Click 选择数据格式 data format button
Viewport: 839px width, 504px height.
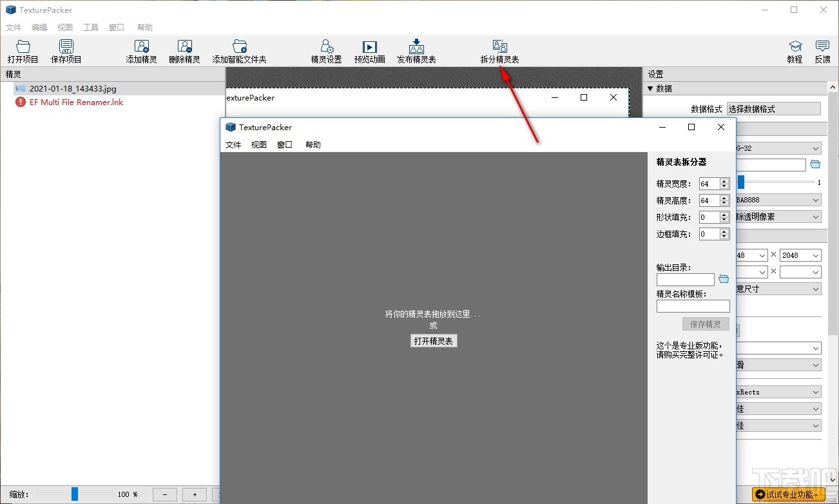point(773,109)
